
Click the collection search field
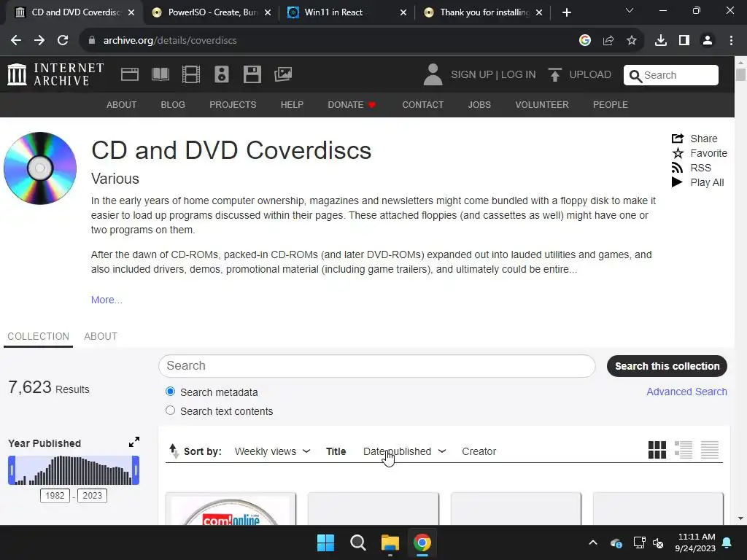(377, 366)
